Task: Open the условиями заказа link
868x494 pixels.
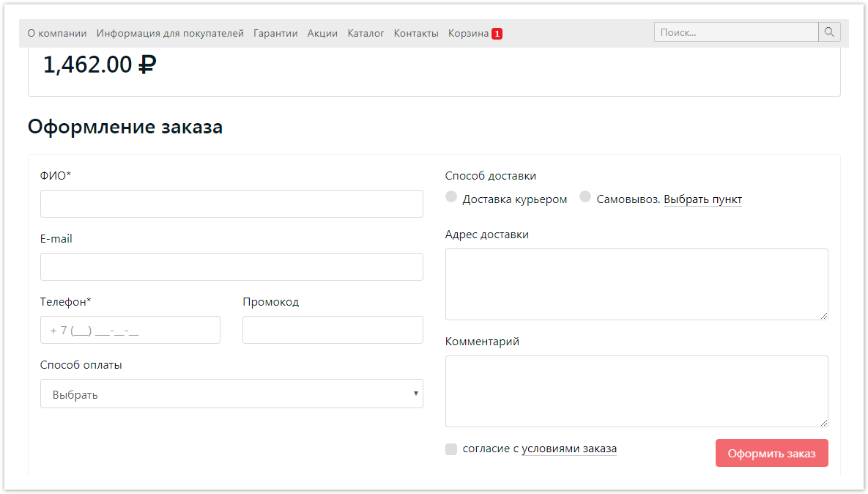Action: click(569, 449)
